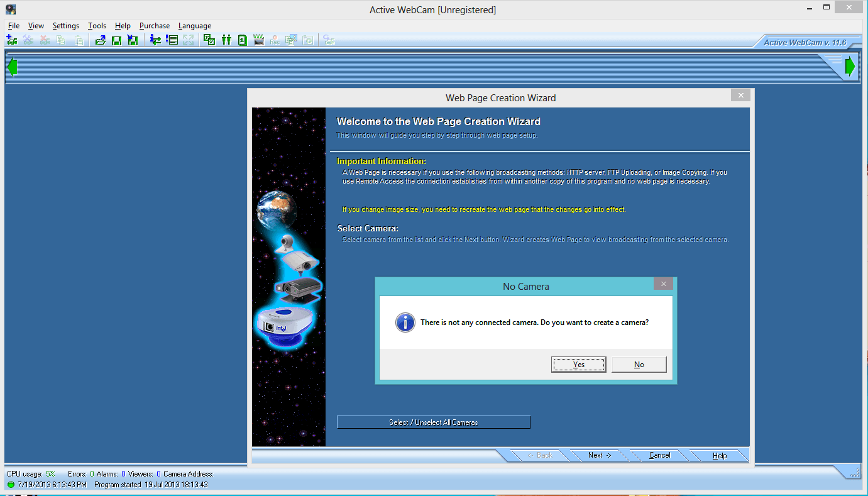The height and width of the screenshot is (496, 868).
Task: Open the scheduler calendar icon
Action: [243, 40]
